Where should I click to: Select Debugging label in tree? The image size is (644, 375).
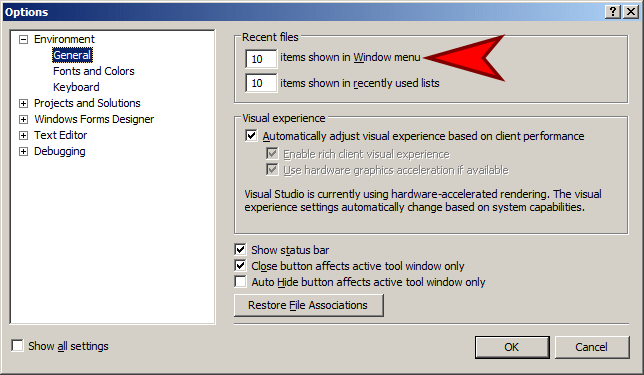pos(60,152)
